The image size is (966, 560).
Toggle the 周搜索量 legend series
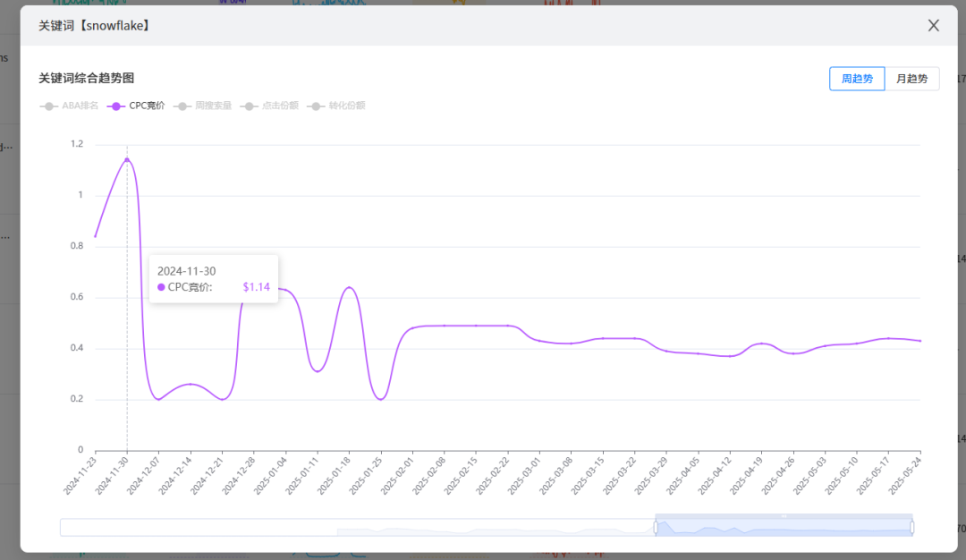tap(203, 106)
